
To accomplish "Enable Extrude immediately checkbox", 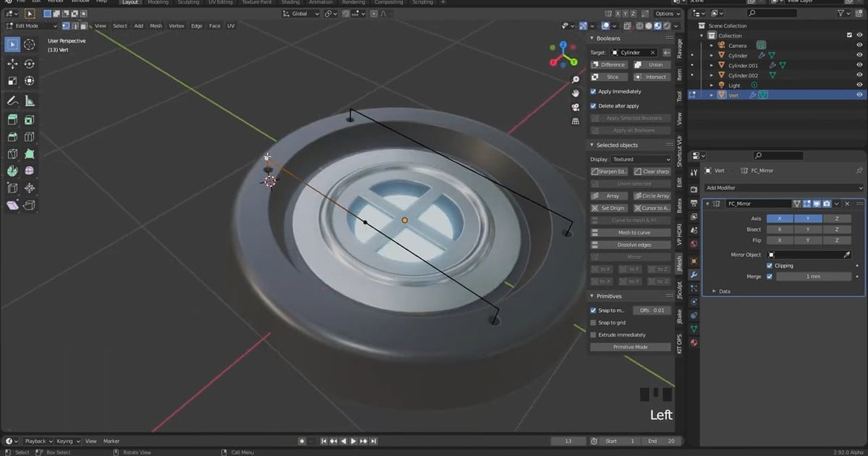I will click(594, 334).
